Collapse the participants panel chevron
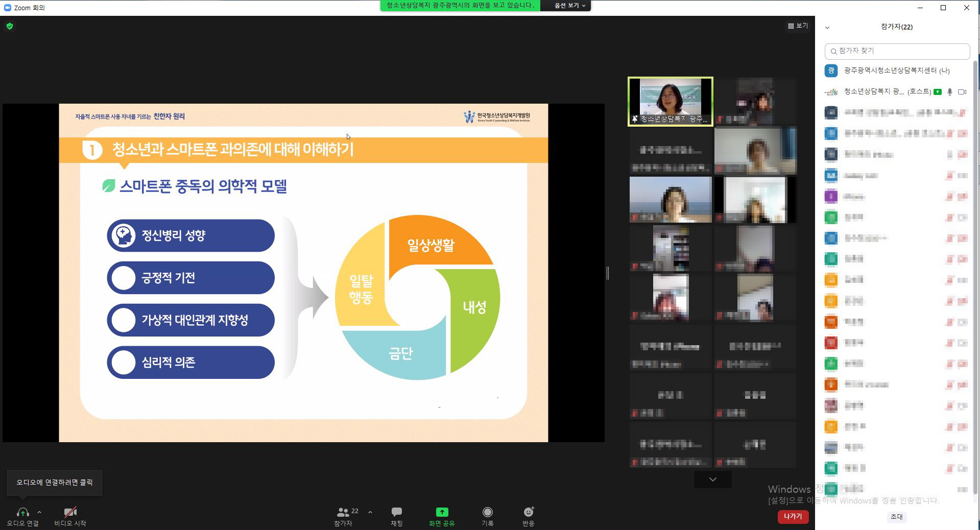Viewport: 980px width, 530px height. (x=827, y=28)
